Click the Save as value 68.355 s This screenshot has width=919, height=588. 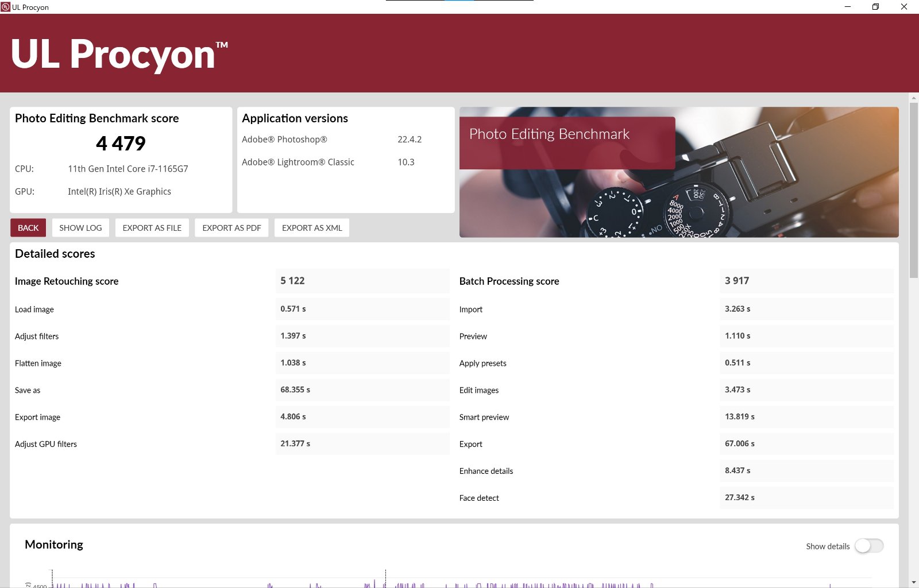[x=295, y=390]
